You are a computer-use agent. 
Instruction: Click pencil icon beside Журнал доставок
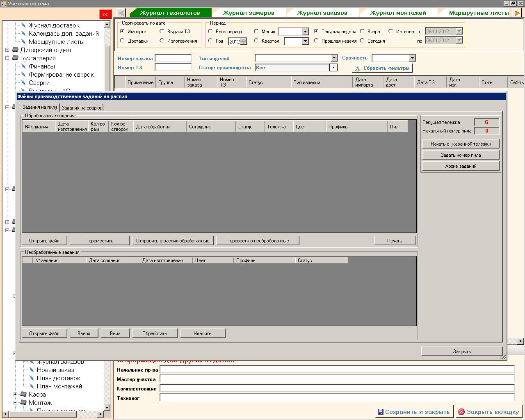(x=23, y=25)
